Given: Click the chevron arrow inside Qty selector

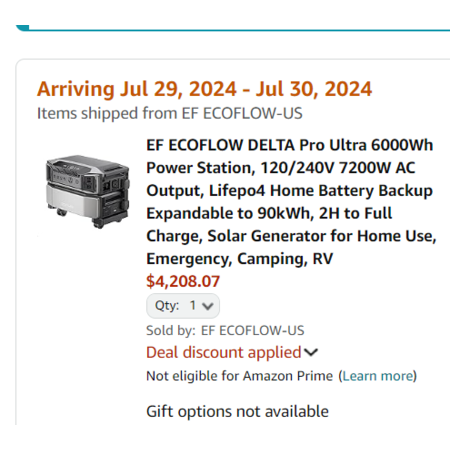Looking at the screenshot, I should click(x=208, y=306).
